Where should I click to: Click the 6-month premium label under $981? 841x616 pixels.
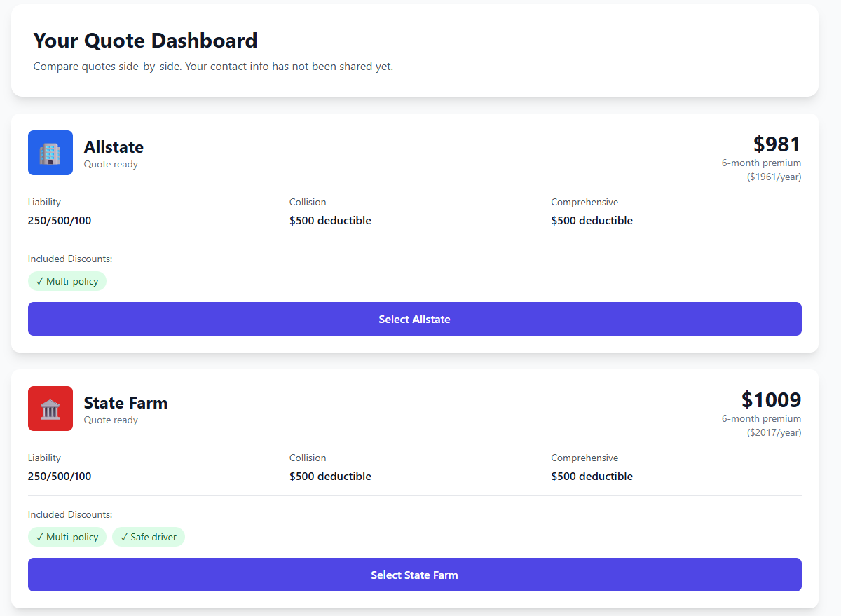click(x=762, y=163)
